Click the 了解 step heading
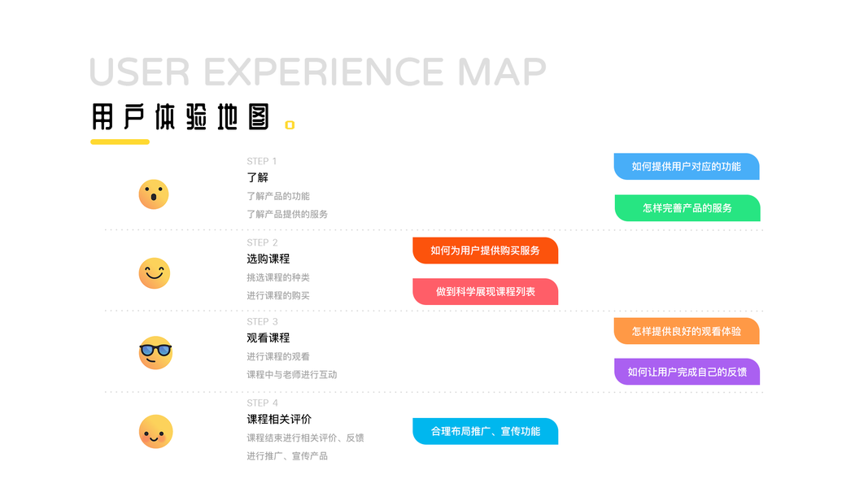 pos(257,177)
